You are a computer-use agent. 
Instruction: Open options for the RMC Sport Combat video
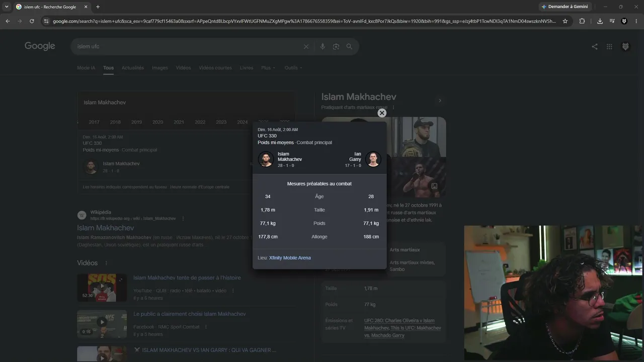pos(206,327)
